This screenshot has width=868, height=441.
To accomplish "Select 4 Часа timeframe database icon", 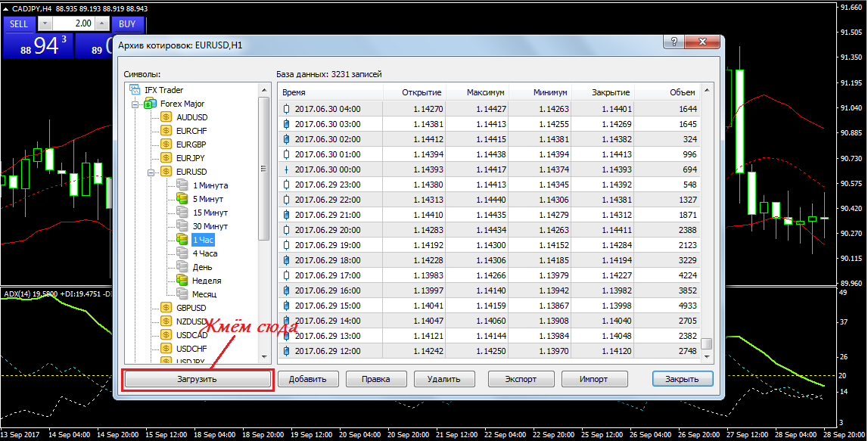I will point(182,253).
